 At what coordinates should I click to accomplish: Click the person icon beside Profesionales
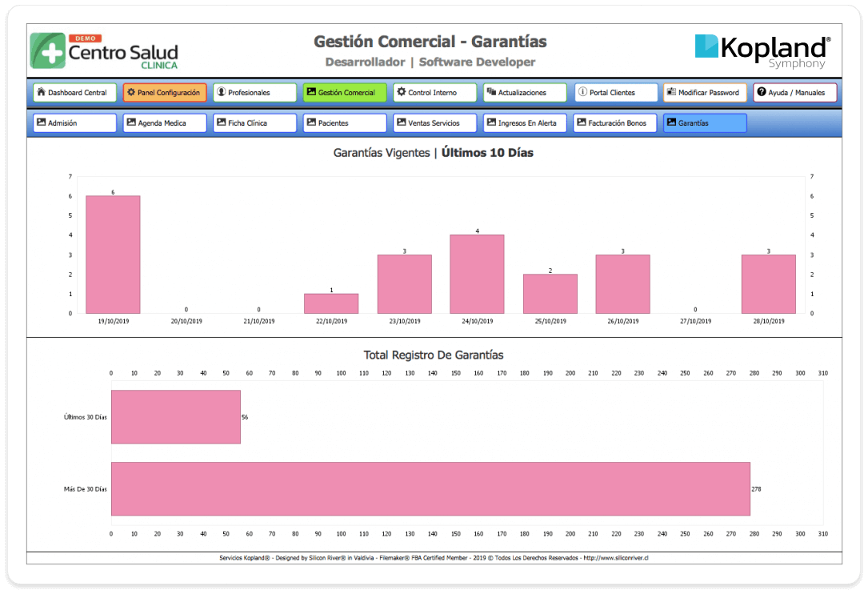222,92
